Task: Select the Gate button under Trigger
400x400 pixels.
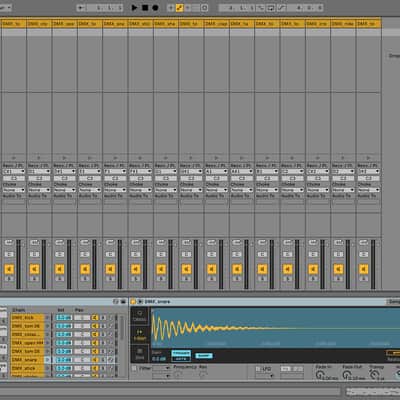Action: [181, 358]
